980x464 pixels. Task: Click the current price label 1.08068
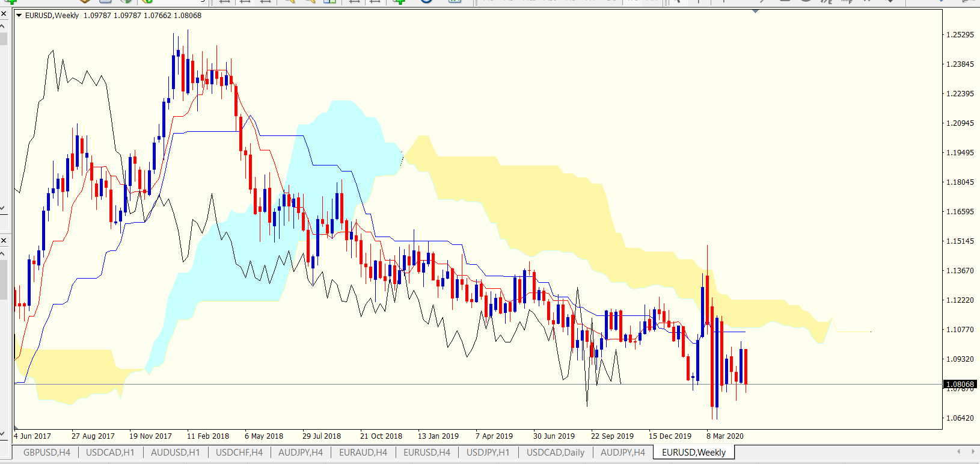(x=960, y=384)
